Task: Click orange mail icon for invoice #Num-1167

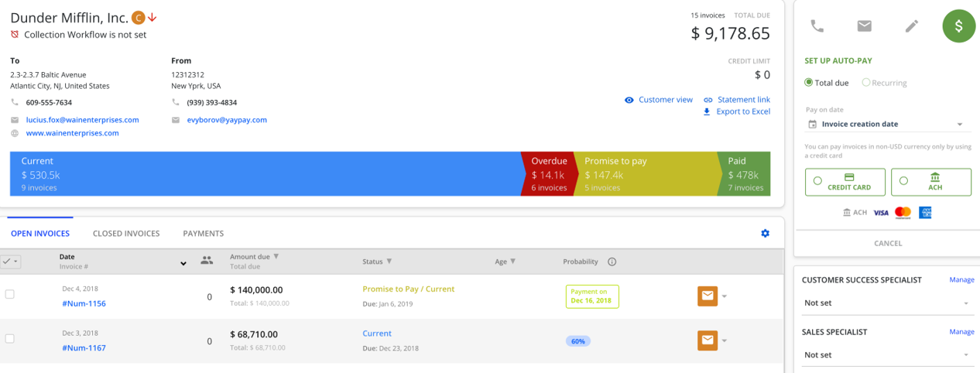Action: point(707,340)
